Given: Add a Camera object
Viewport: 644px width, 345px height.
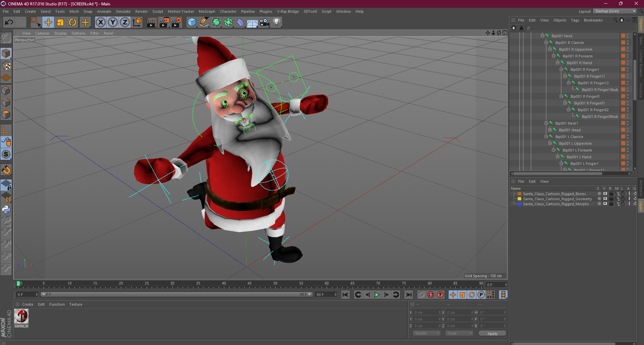Looking at the screenshot, I should (265, 23).
